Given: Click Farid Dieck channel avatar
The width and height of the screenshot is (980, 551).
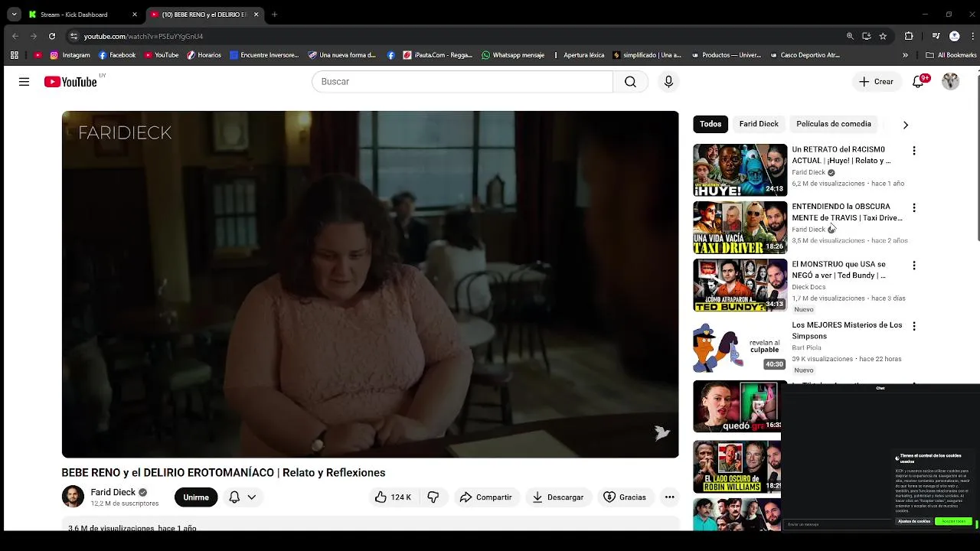Looking at the screenshot, I should (x=73, y=497).
